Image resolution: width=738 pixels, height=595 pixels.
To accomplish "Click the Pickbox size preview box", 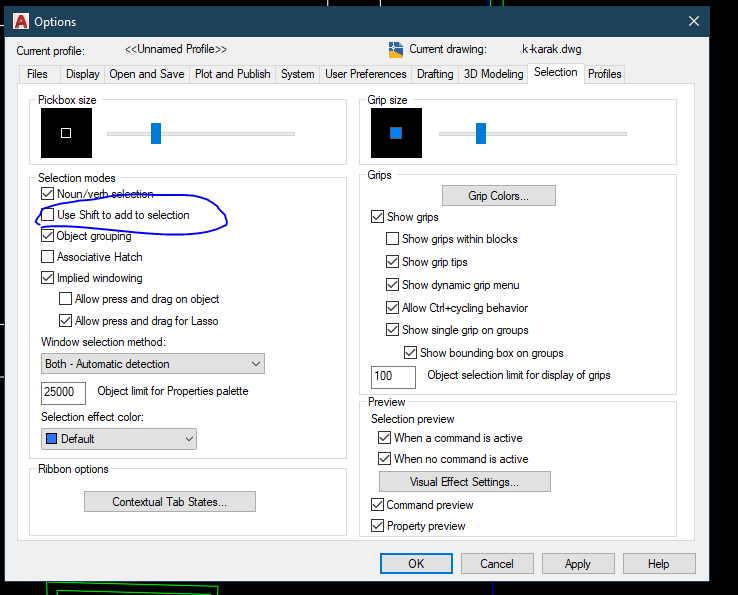I will pyautogui.click(x=66, y=133).
